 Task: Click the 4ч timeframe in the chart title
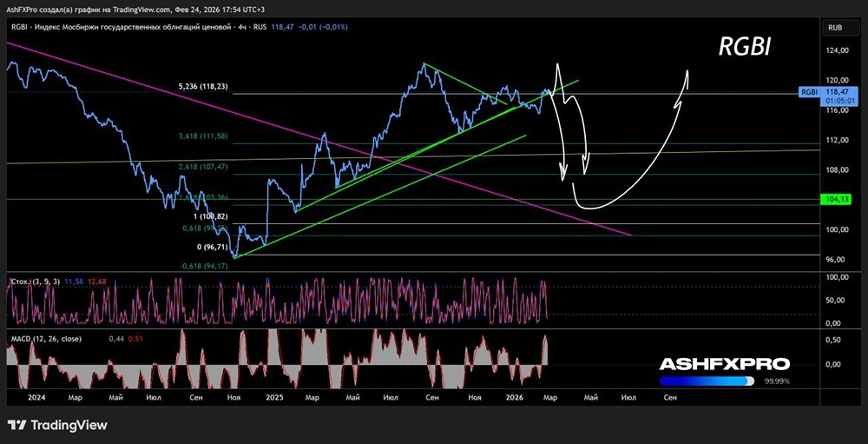241,27
